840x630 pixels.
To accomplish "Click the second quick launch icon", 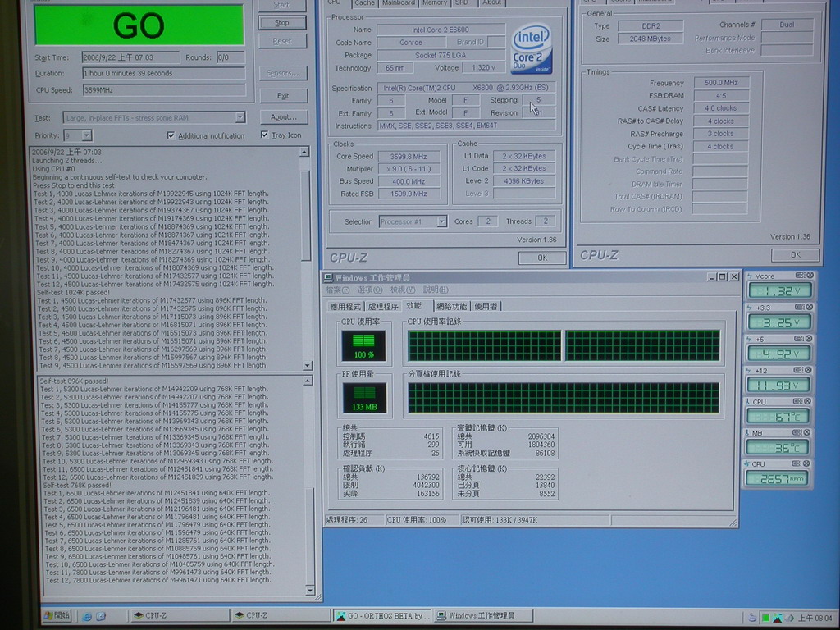I will tap(101, 617).
